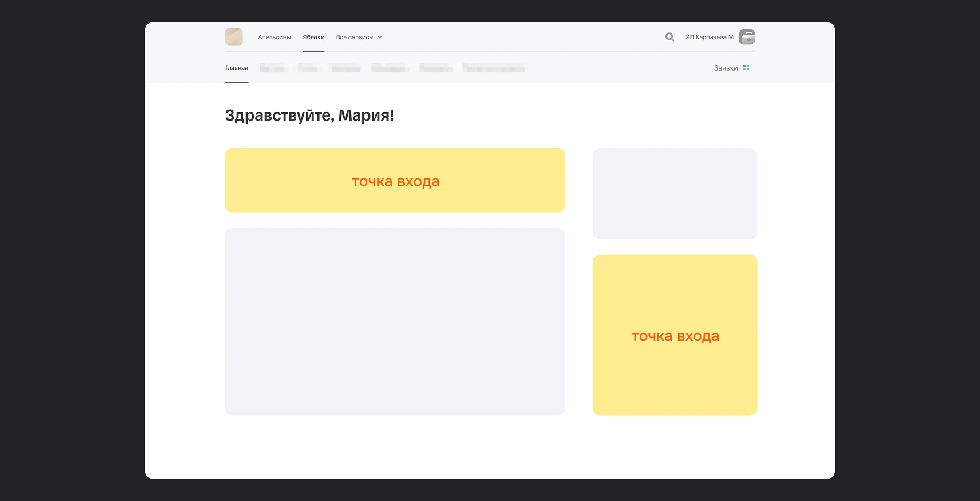Click the blue grid icon beside Заявки
This screenshot has width=980, height=501.
pyautogui.click(x=746, y=68)
